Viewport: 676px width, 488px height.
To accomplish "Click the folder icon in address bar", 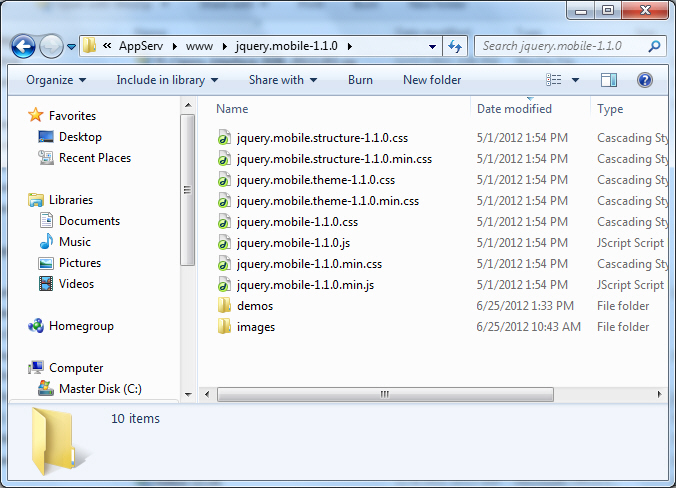I will tap(89, 46).
